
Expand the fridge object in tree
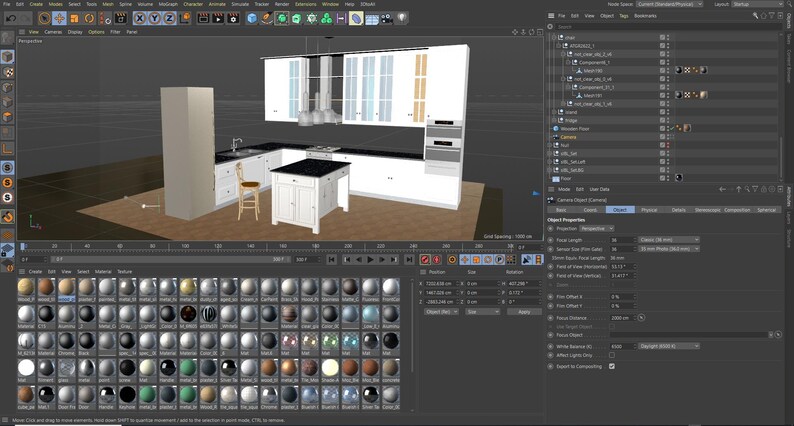click(x=554, y=121)
